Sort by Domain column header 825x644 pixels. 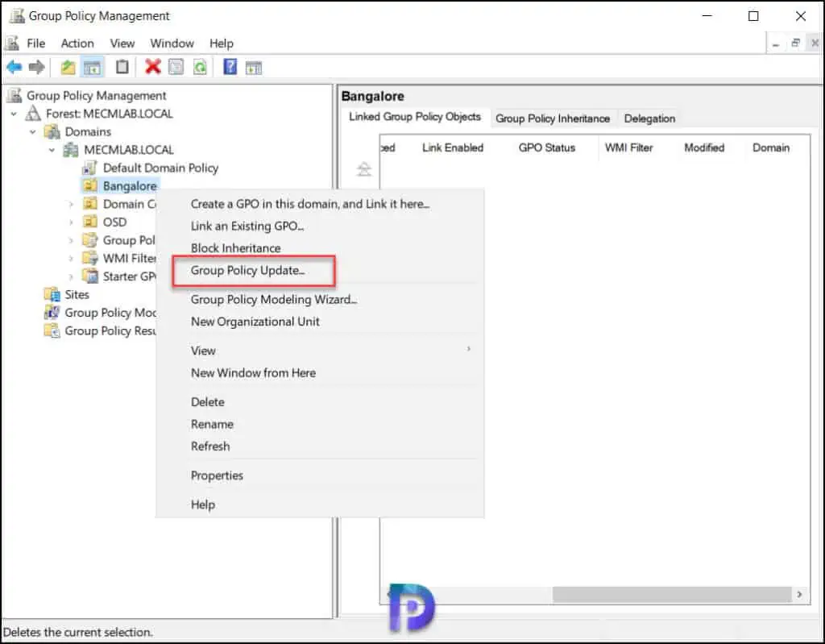click(771, 148)
